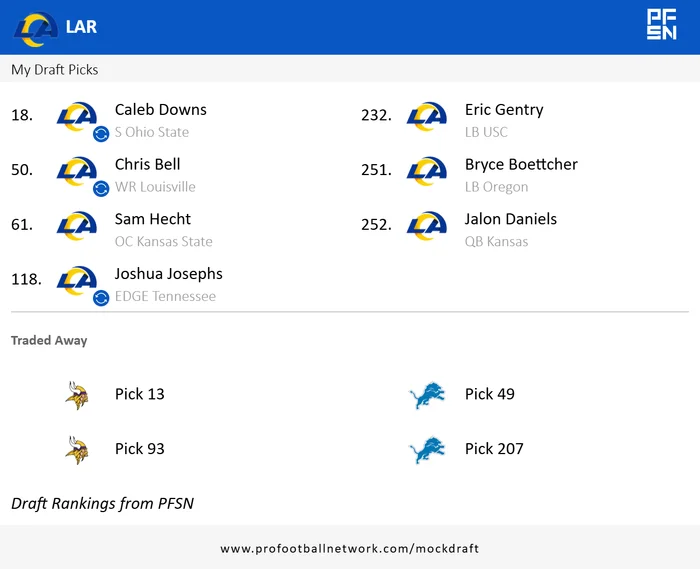Click the Rams logo beside pick 252
Image resolution: width=700 pixels, height=569 pixels.
427,226
